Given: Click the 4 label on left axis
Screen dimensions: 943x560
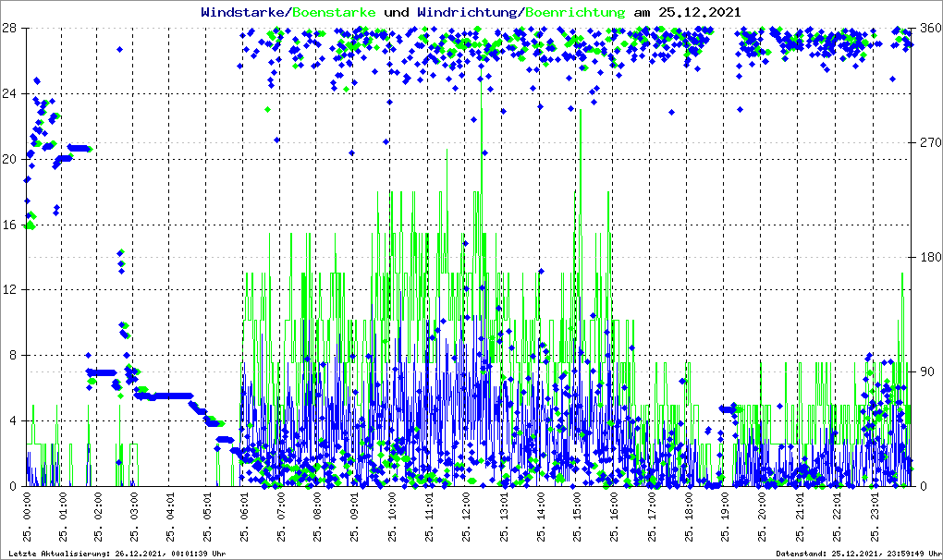Looking at the screenshot, I should pyautogui.click(x=14, y=421).
